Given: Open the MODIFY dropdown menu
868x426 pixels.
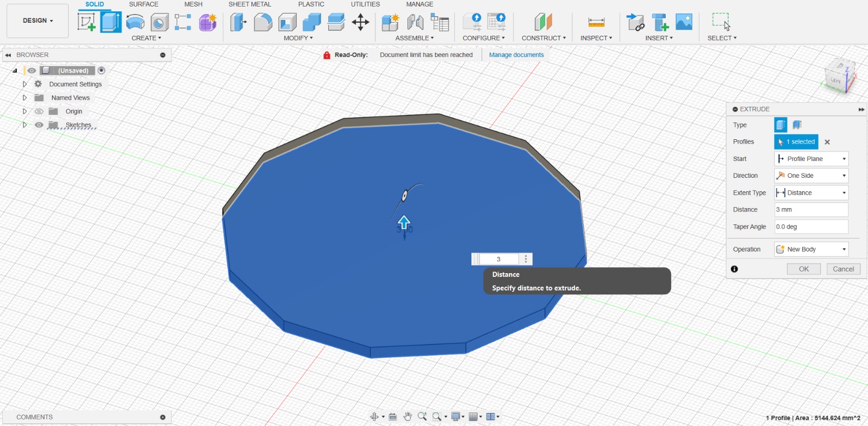Looking at the screenshot, I should tap(298, 38).
